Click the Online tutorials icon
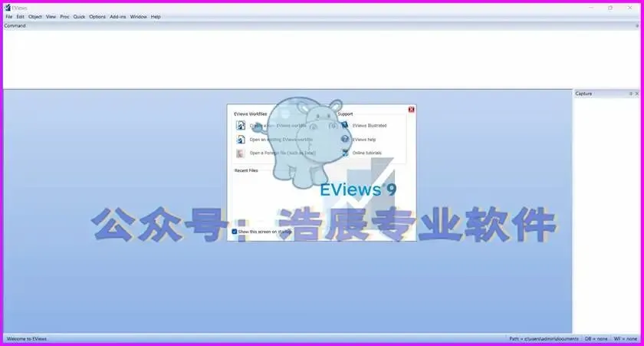The width and height of the screenshot is (644, 346). tap(345, 153)
